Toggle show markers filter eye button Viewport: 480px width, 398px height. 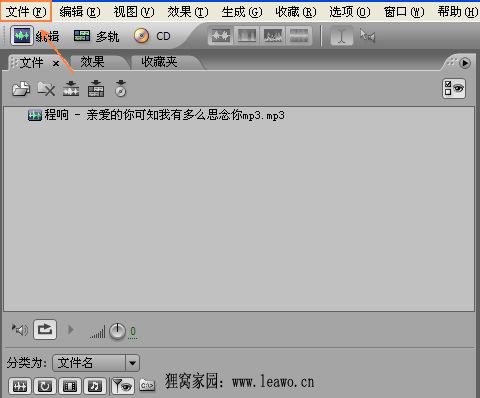tap(123, 386)
